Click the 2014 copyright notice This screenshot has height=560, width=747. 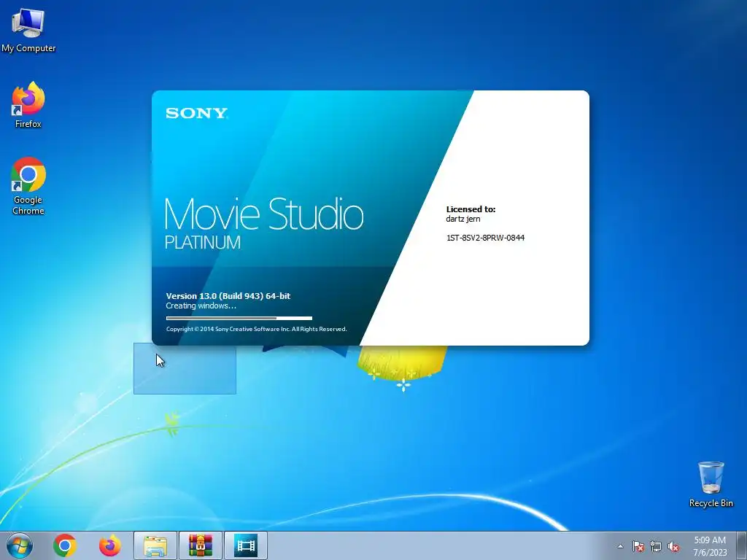pyautogui.click(x=256, y=329)
